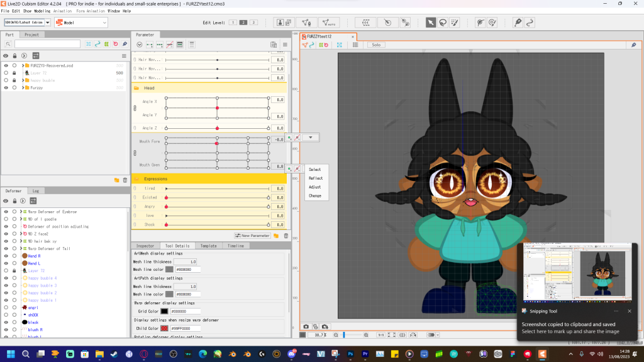Delete parameter using the trash icon
644x362 pixels.
coord(286,236)
